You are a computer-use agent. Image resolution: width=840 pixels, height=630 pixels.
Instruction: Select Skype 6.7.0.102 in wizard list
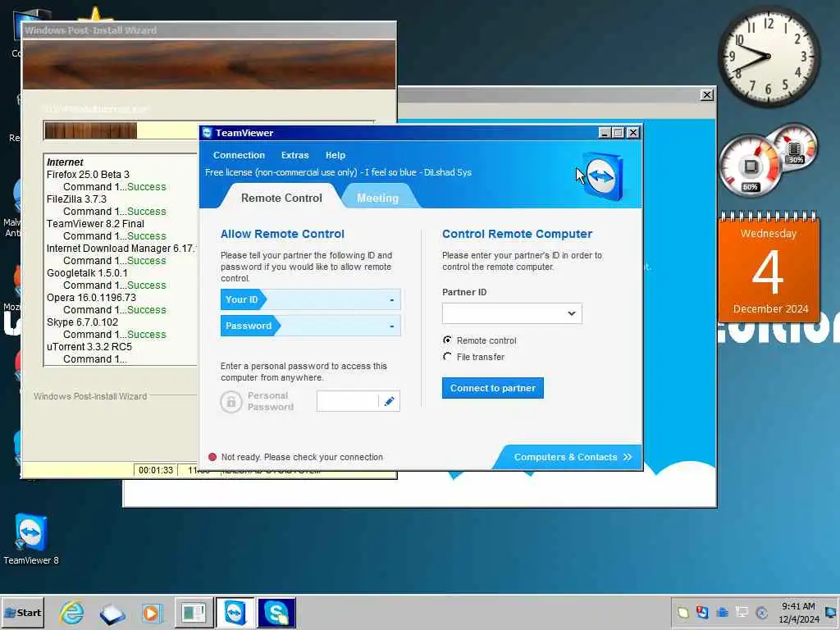tap(83, 322)
